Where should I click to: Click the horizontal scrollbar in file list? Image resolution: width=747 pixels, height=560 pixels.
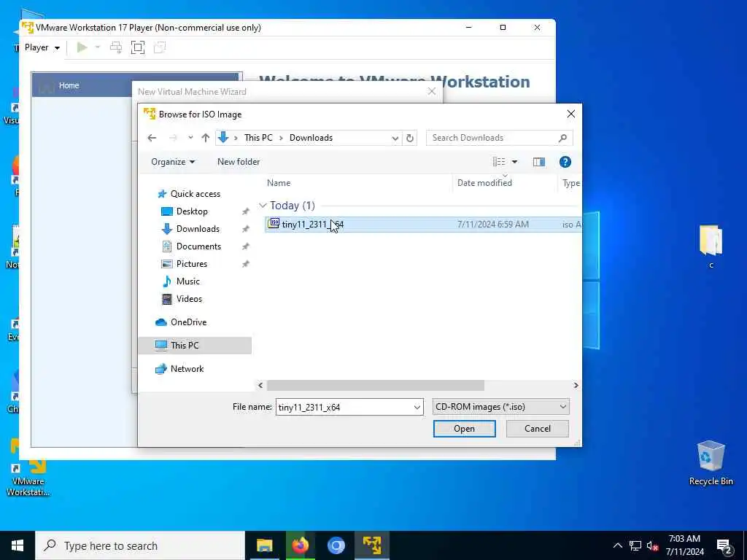point(376,385)
